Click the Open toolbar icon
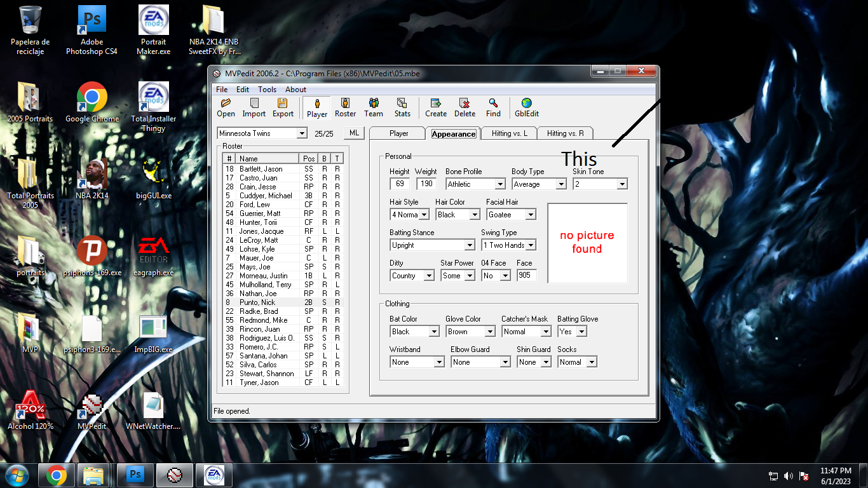This screenshot has width=868, height=488. click(x=226, y=107)
